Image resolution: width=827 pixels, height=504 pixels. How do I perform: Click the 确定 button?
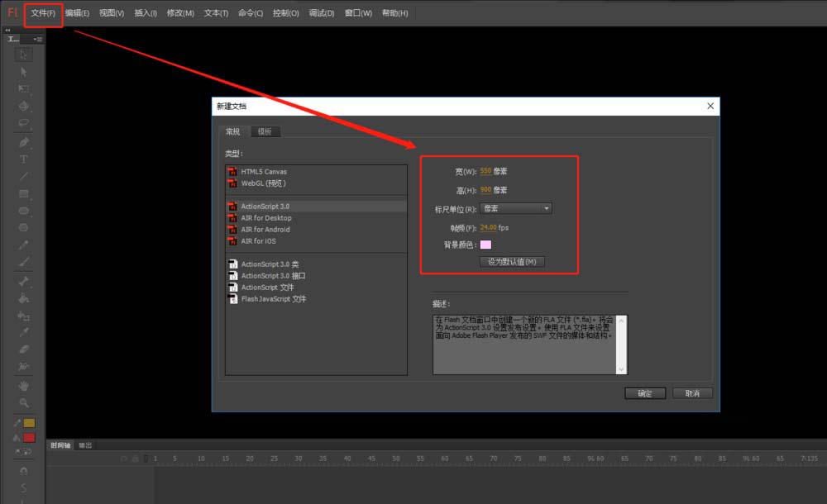645,393
